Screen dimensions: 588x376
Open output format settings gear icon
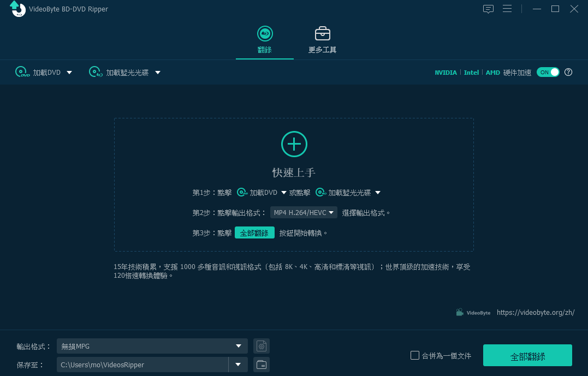click(262, 346)
